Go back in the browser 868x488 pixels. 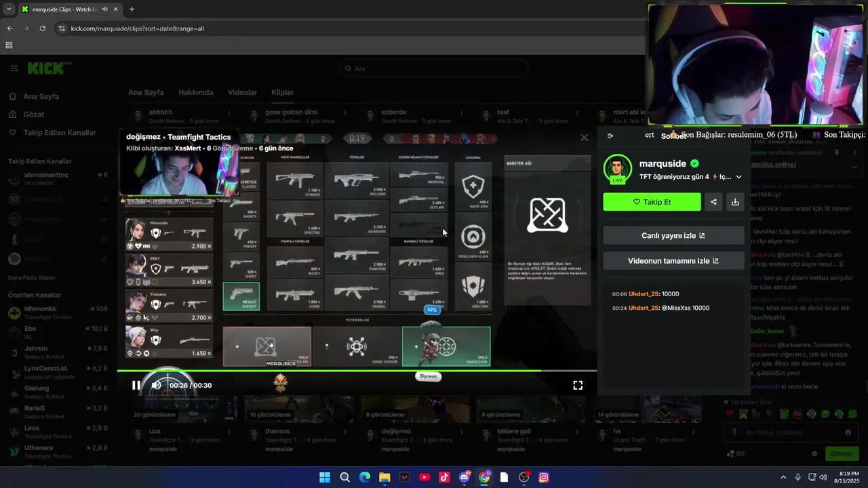coord(9,28)
